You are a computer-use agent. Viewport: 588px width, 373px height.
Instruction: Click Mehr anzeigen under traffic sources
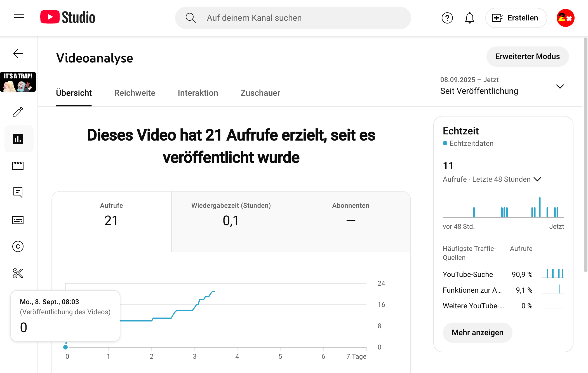tap(477, 332)
